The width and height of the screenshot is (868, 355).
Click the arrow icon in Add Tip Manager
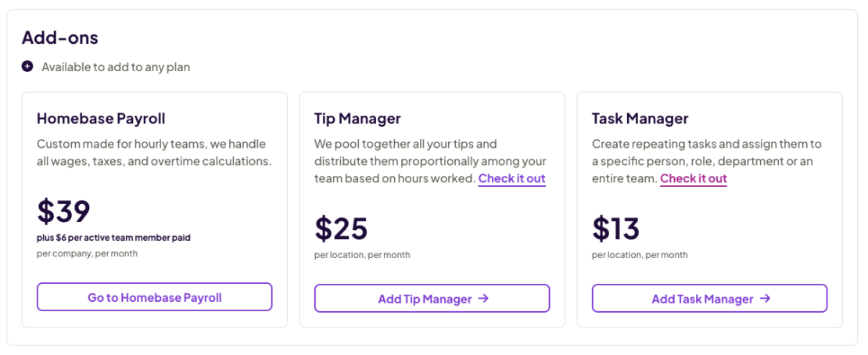pos(483,298)
